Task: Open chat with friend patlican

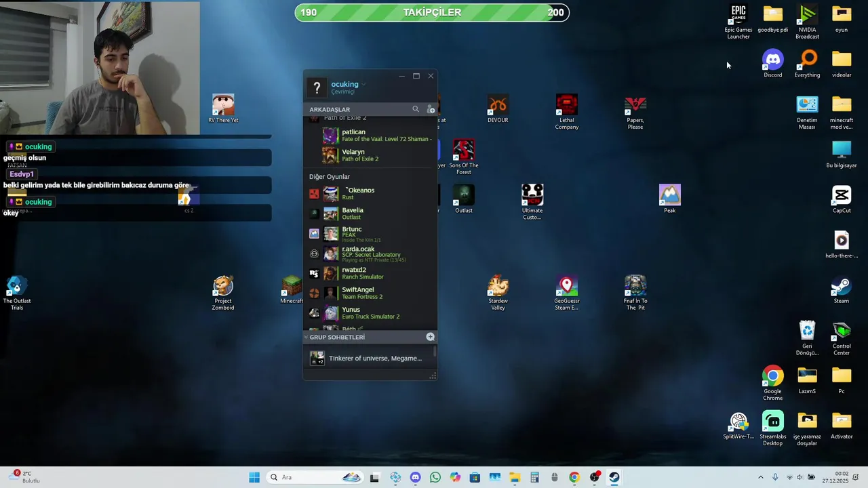Action: [370, 136]
